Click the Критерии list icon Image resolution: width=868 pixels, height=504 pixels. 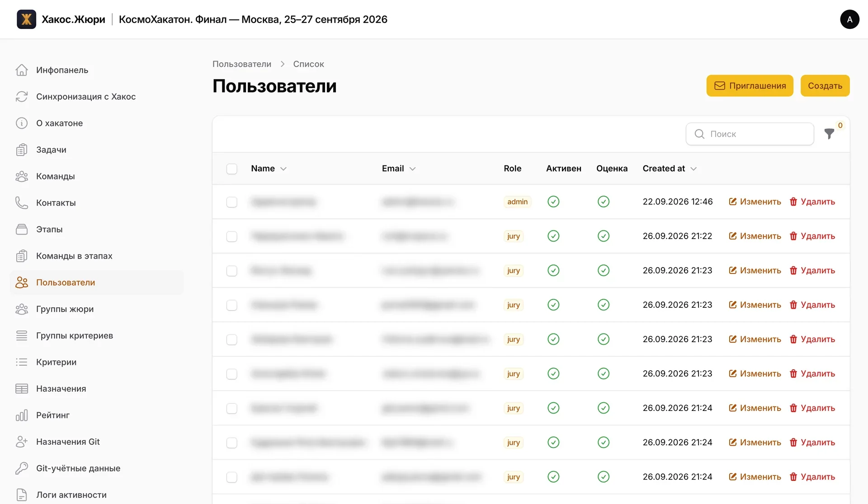tap(22, 362)
